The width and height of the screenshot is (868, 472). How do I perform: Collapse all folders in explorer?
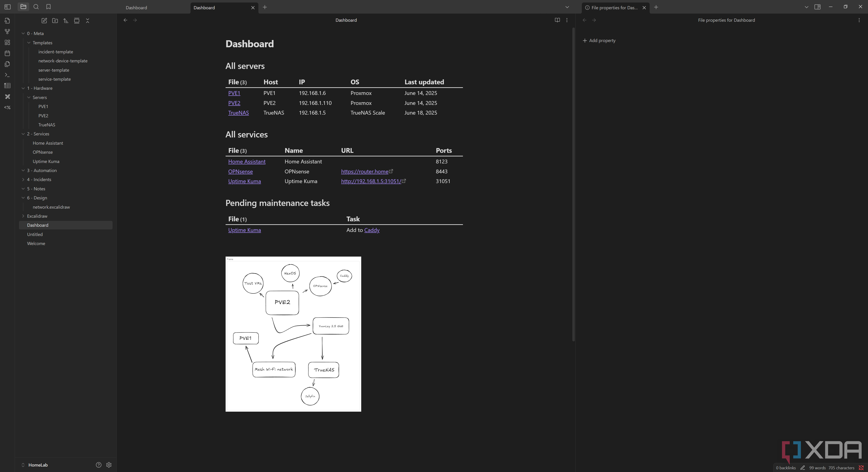point(88,21)
